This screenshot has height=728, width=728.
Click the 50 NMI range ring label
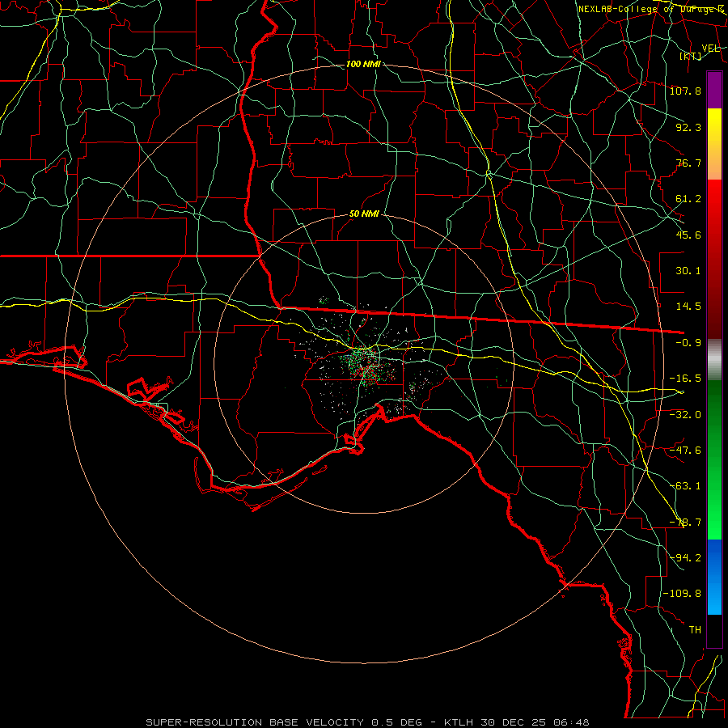click(x=364, y=214)
